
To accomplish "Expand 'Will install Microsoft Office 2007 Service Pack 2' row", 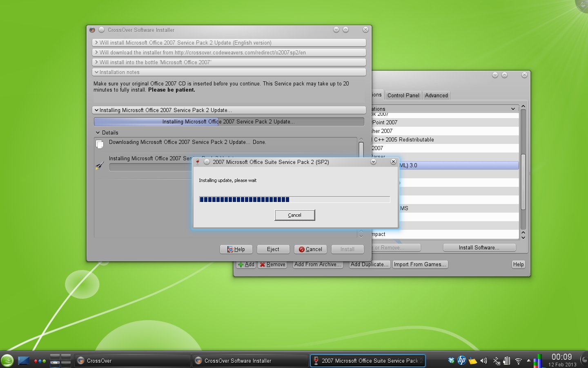I will 229,43.
